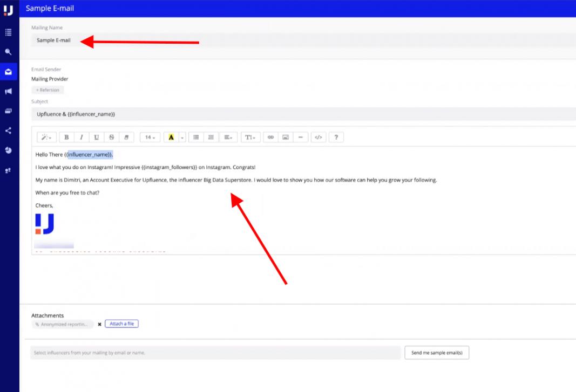576x392 pixels.
Task: Click the share icon in sidebar
Action: click(x=8, y=130)
